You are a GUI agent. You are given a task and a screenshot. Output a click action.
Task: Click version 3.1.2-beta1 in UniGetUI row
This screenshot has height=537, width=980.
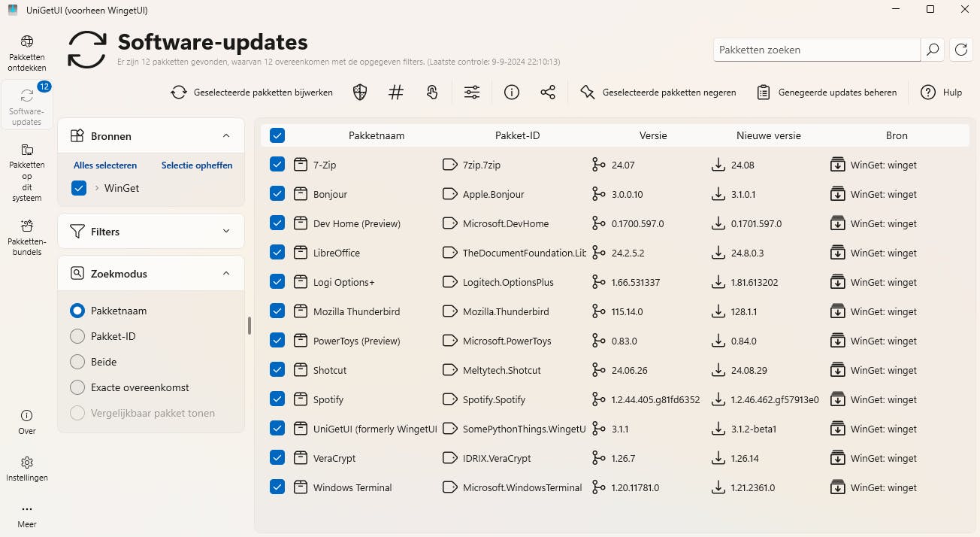[x=754, y=429]
